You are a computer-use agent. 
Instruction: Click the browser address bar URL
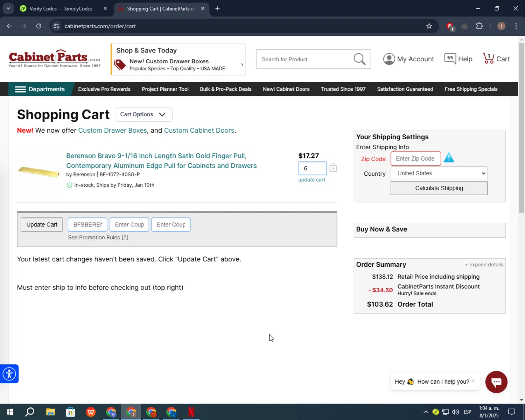pos(100,26)
